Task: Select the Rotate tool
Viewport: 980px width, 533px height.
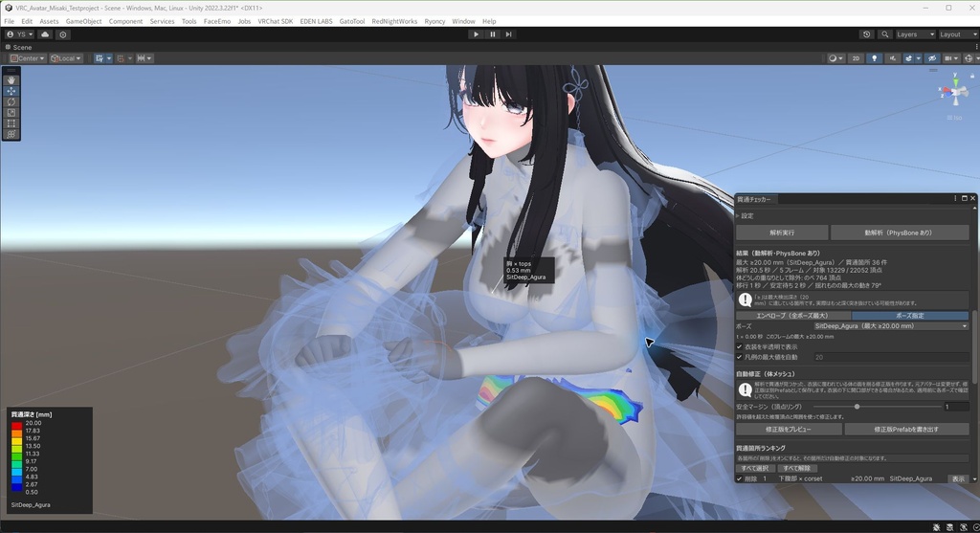Action: tap(11, 101)
